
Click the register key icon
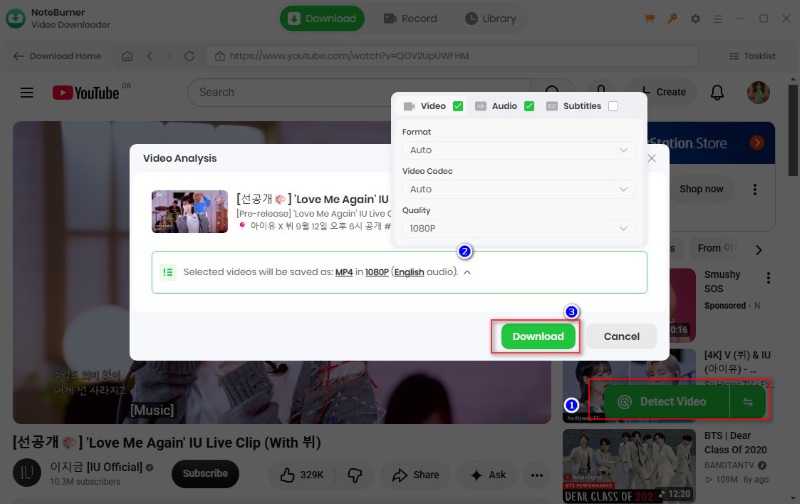point(672,18)
